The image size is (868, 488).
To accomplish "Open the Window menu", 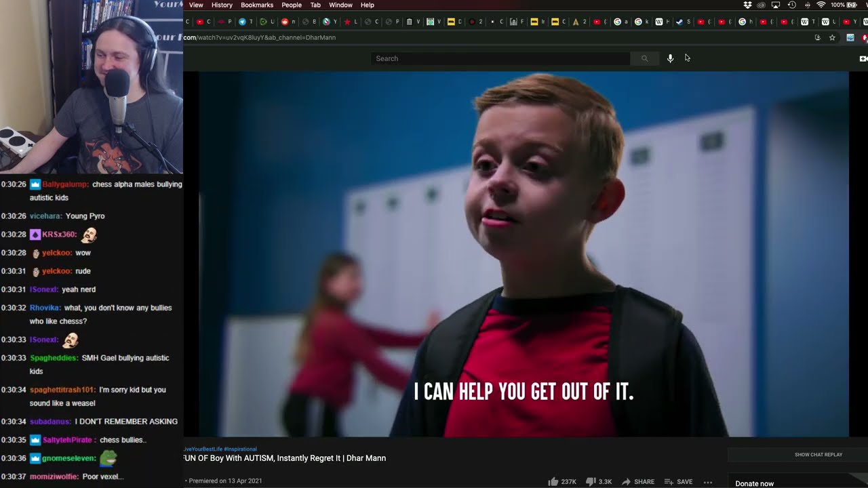I will click(x=340, y=5).
